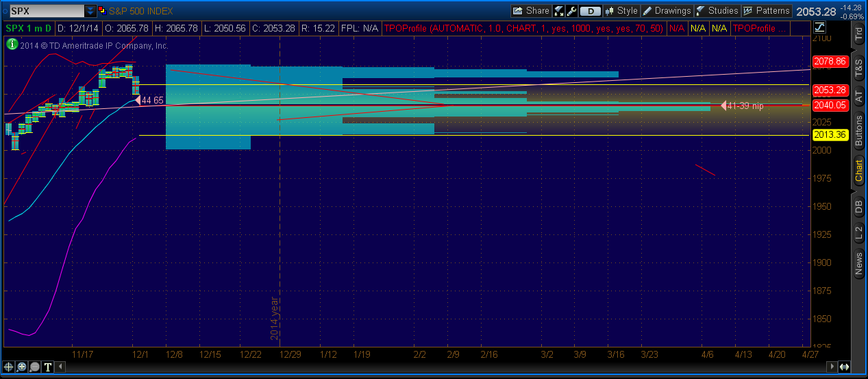
Task: Click the 2078.86 price label
Action: [830, 62]
